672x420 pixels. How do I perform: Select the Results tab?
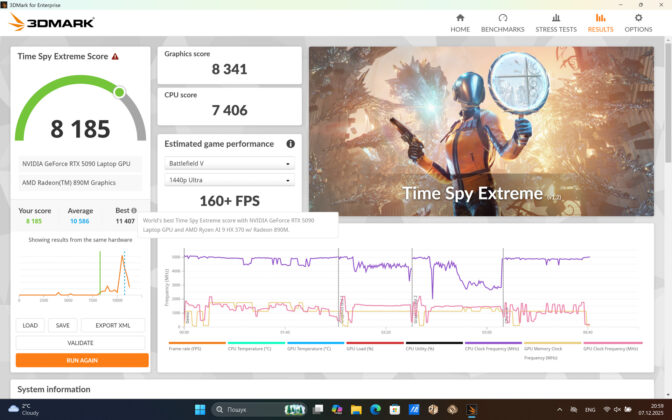point(600,23)
